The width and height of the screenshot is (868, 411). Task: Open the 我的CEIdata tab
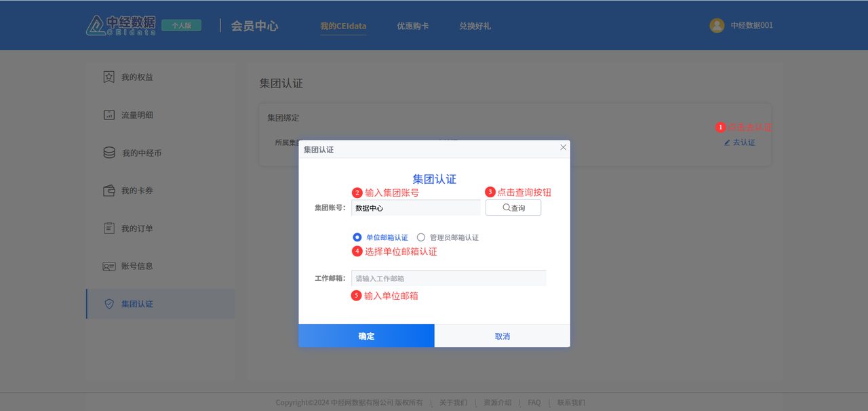click(x=343, y=26)
